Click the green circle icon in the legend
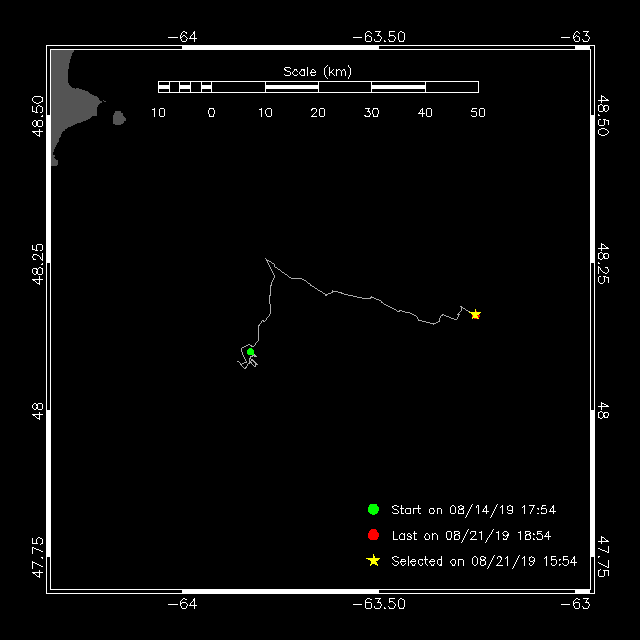 click(373, 509)
